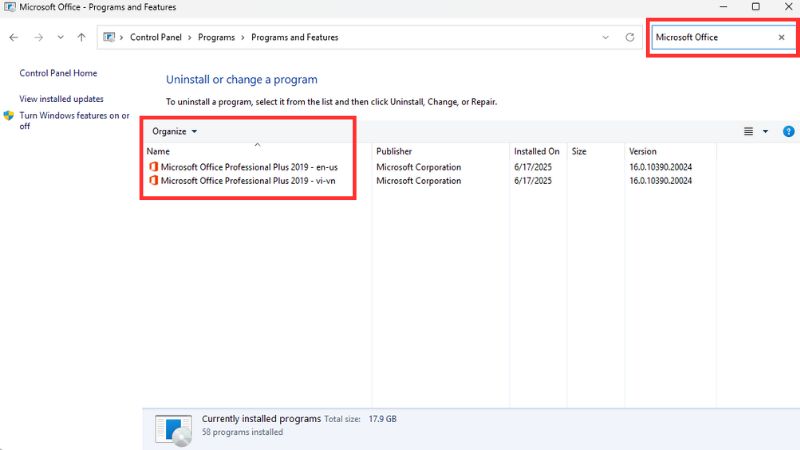Screen dimensions: 800x450
Task: Select Microsoft Office Professional Plus 2019 en-us
Action: pos(255,167)
